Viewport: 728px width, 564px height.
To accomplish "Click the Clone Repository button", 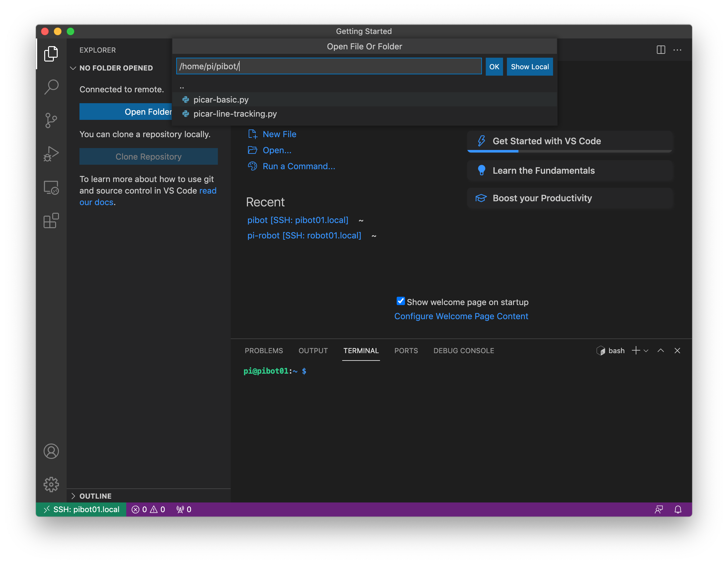I will click(148, 156).
